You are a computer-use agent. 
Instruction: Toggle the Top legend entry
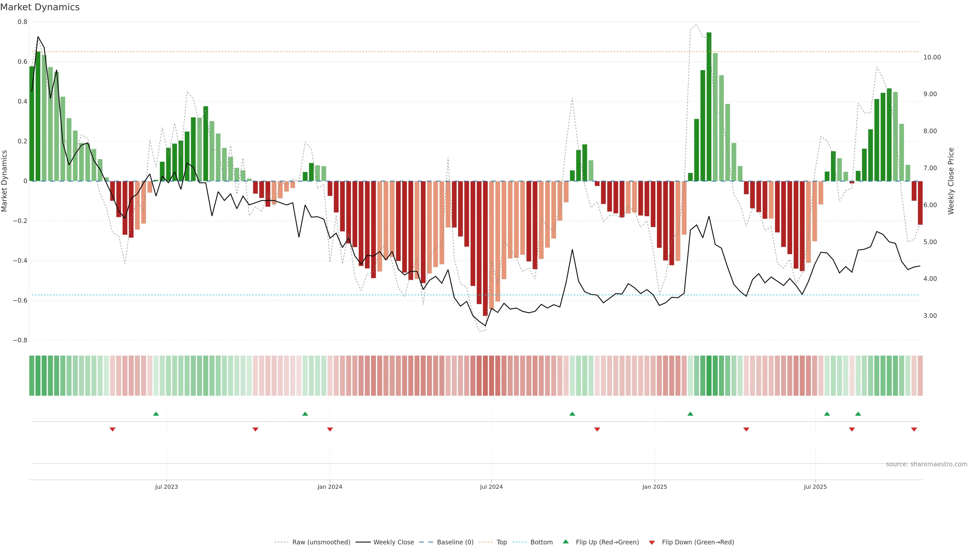point(501,542)
